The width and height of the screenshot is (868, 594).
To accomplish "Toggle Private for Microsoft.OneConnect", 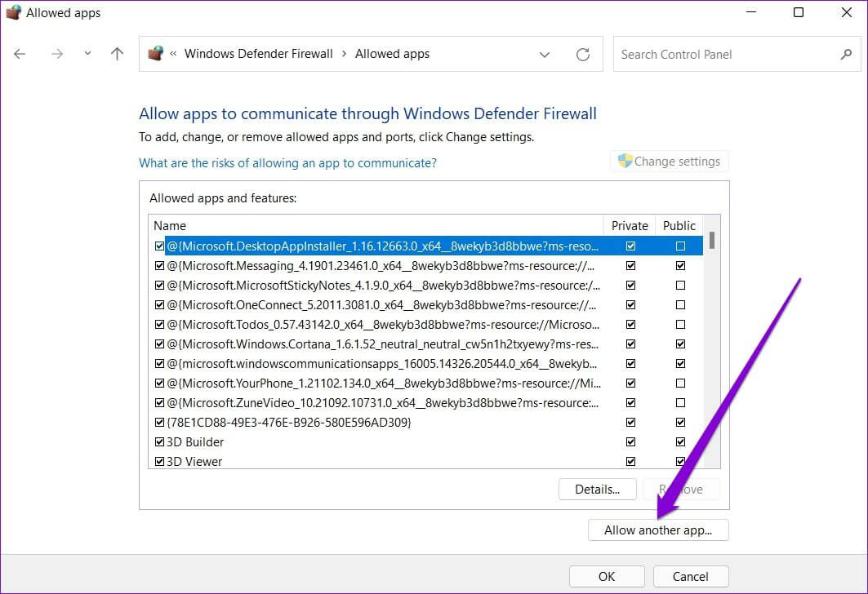I will [630, 304].
